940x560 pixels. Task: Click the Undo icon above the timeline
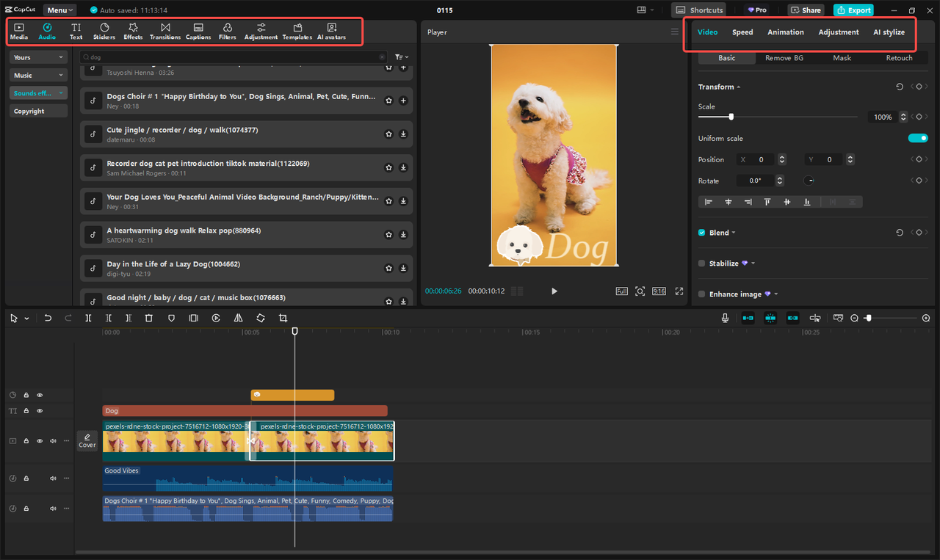tap(48, 318)
